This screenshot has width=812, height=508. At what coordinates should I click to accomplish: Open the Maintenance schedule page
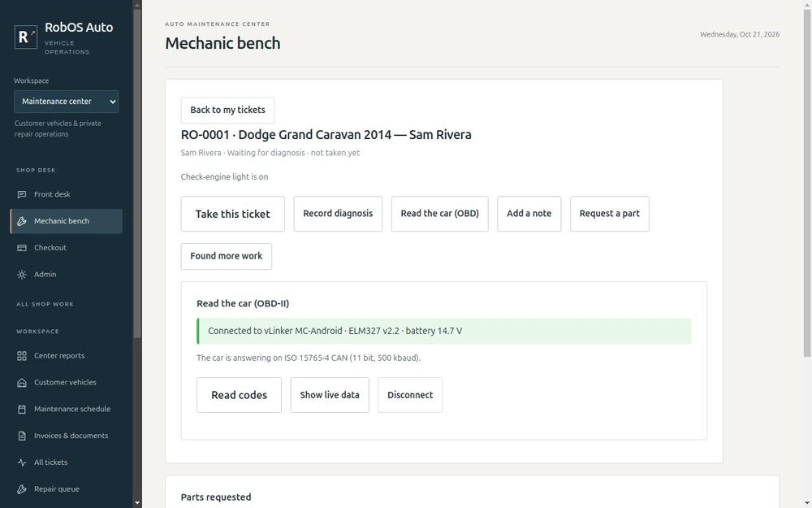click(x=67, y=409)
